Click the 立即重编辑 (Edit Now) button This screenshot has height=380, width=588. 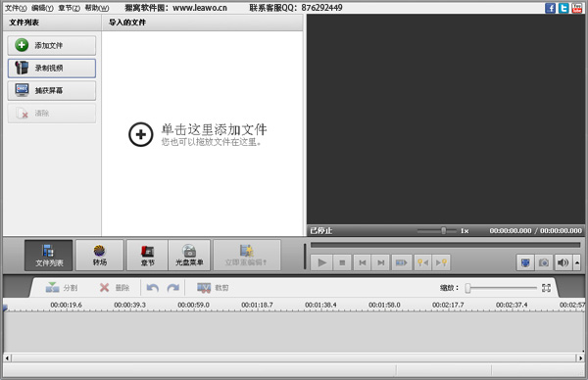[x=246, y=256]
